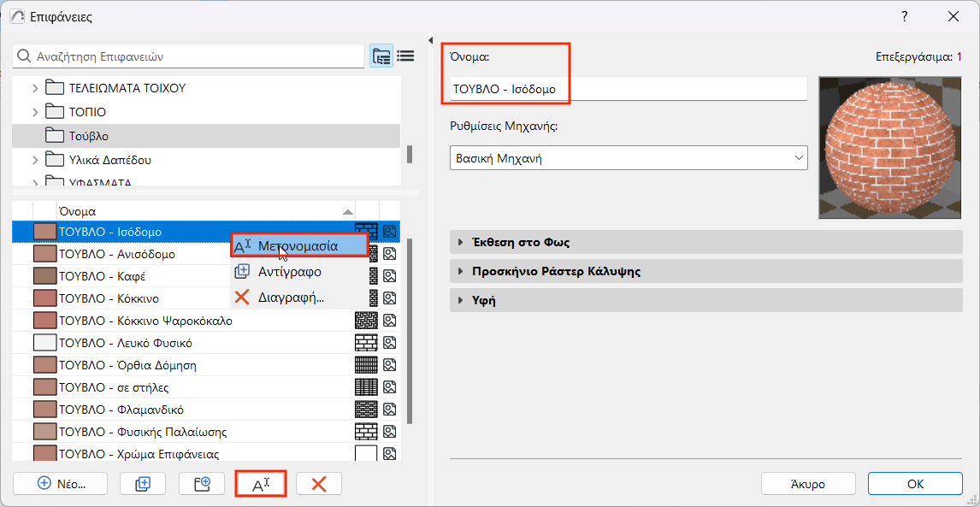Click texture icon of Λευκό Φυσικό row
This screenshot has height=507, width=980.
click(x=390, y=343)
